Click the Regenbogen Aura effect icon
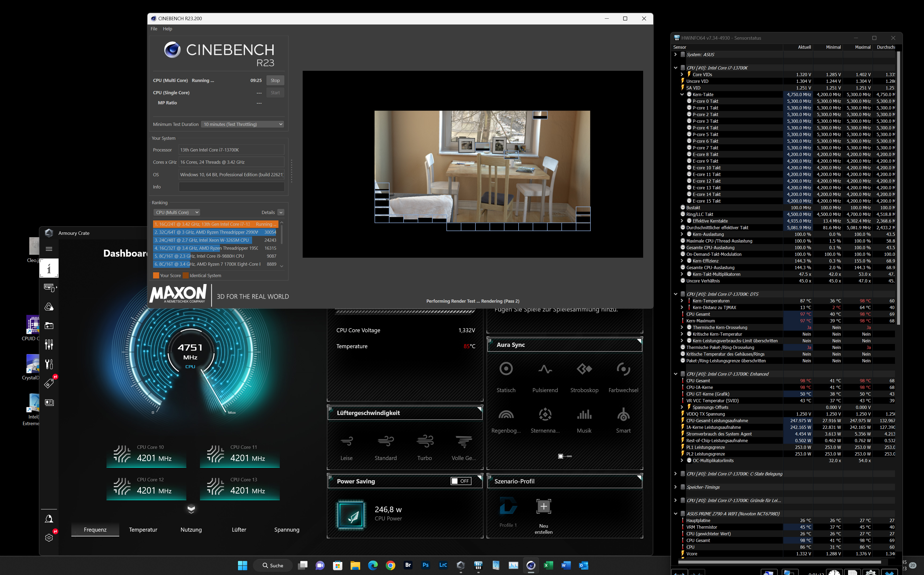Viewport: 924px width, 575px height. click(506, 415)
